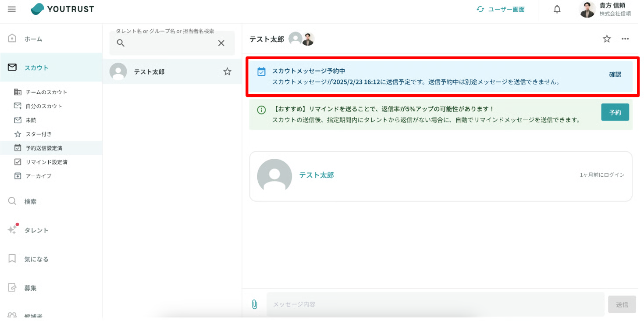
Task: Open the three-dot options menu
Action: 625,39
